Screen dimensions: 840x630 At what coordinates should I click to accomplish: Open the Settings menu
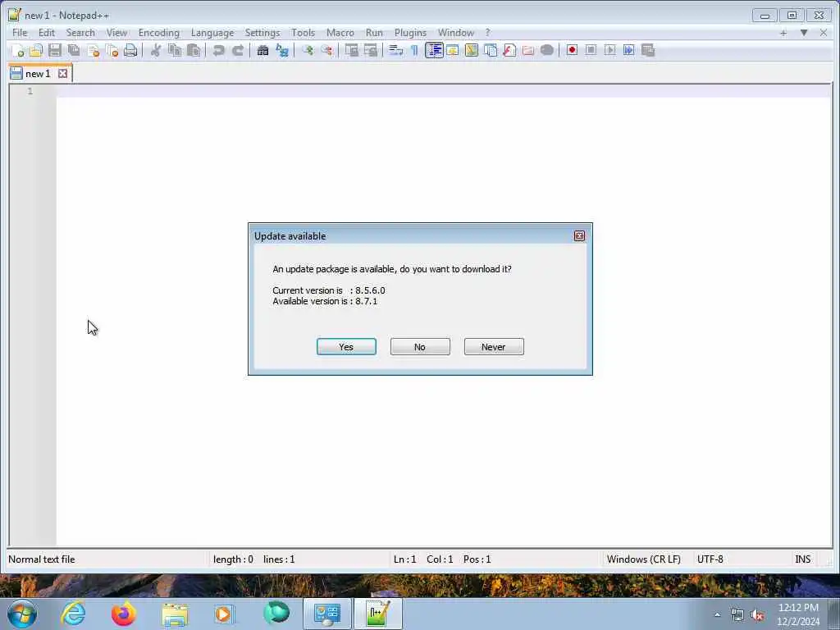[x=262, y=33]
